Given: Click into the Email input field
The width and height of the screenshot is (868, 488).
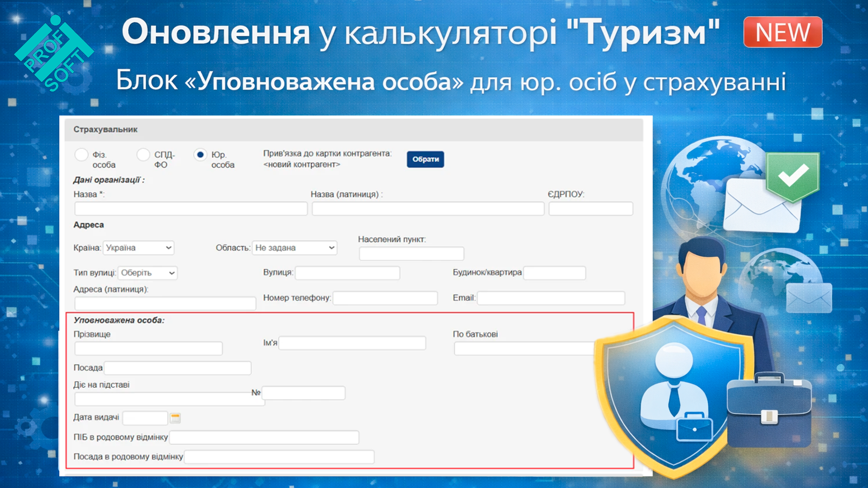Looking at the screenshot, I should click(551, 298).
